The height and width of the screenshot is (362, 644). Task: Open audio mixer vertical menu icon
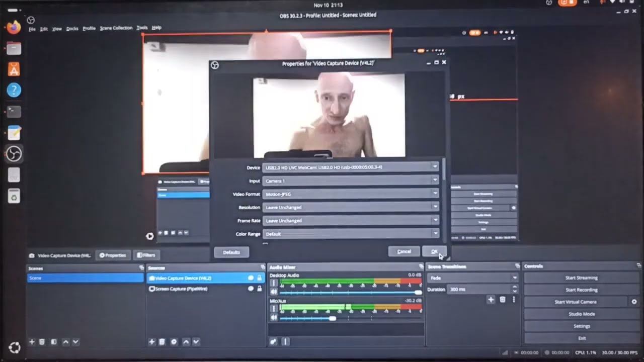(x=285, y=342)
